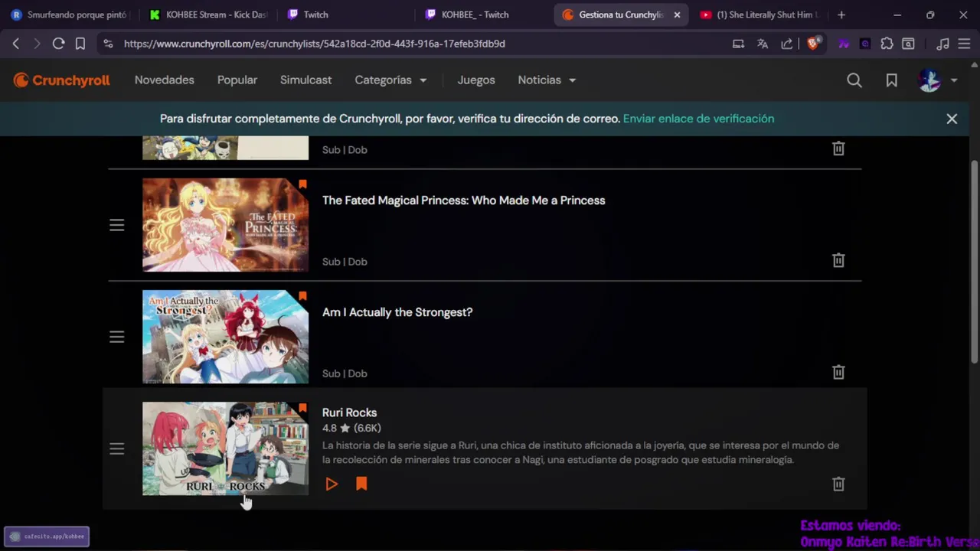The image size is (980, 551).
Task: Click the translate page icon
Action: (x=763, y=44)
